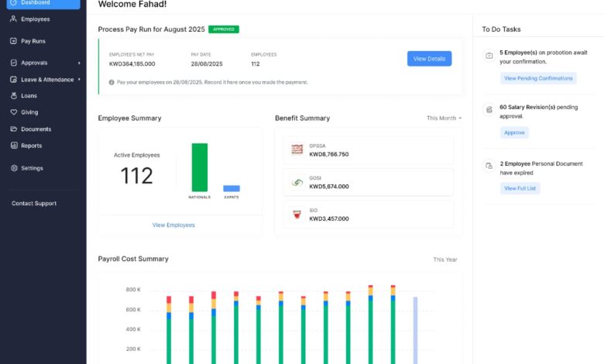Expand the Approvals submenu arrow
Viewport: 604px width, 364px height.
pyautogui.click(x=79, y=63)
